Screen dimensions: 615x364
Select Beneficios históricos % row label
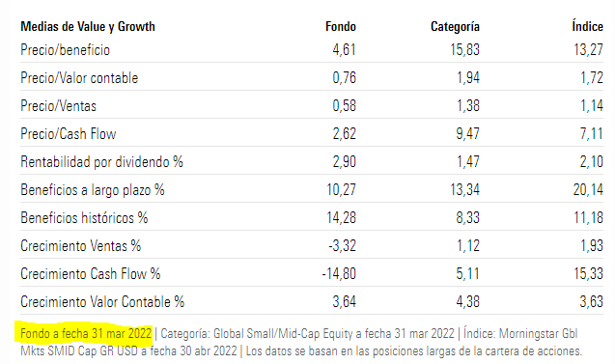click(x=84, y=217)
